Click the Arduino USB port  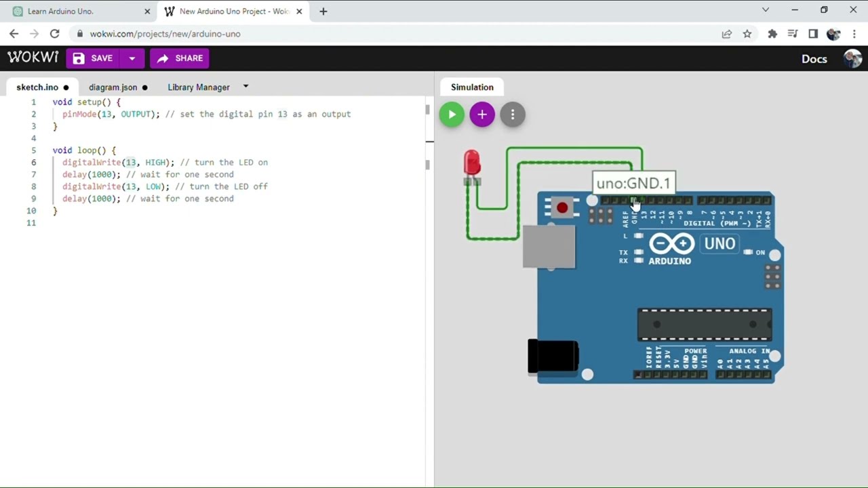click(549, 246)
